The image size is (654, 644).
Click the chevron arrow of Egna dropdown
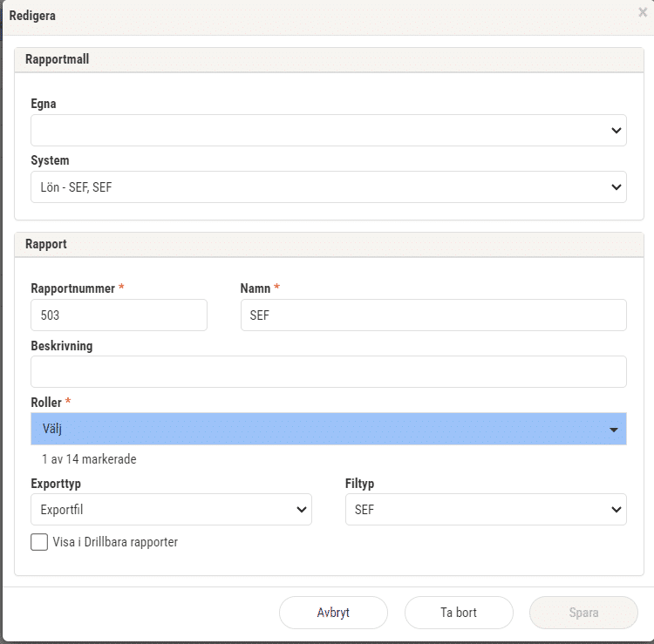coord(616,131)
